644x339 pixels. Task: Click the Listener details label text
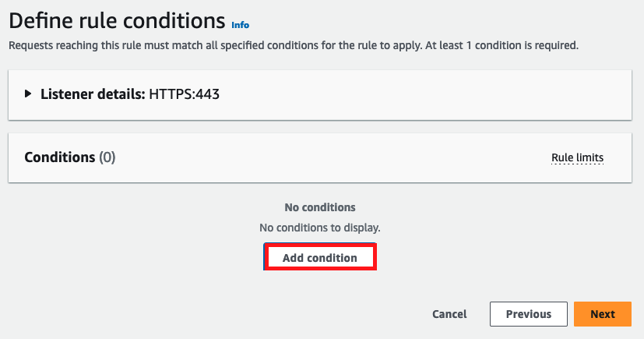click(93, 94)
